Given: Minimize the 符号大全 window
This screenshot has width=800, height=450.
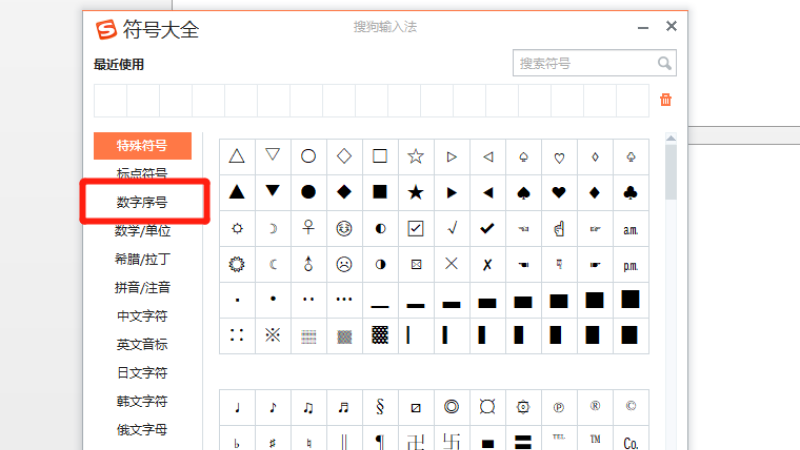Looking at the screenshot, I should pos(643,27).
